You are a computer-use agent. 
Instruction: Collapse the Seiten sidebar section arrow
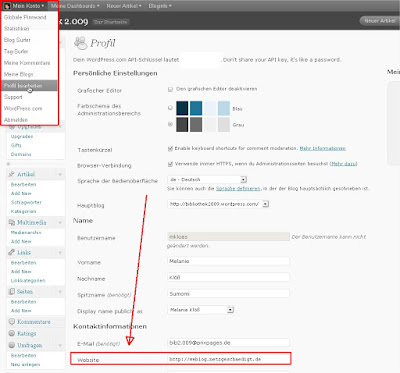pyautogui.click(x=60, y=292)
